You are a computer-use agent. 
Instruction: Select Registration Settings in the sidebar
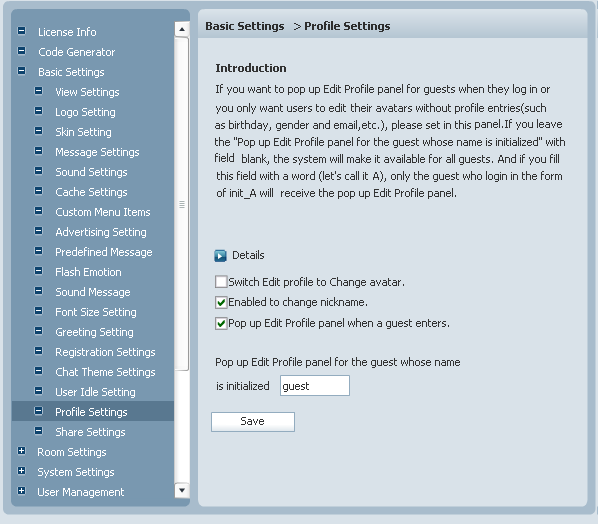pos(105,352)
